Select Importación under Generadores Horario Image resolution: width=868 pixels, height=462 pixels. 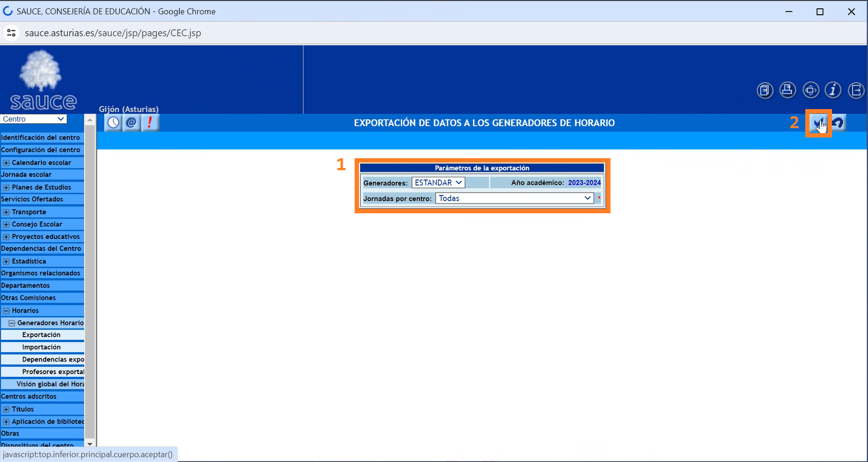(41, 347)
